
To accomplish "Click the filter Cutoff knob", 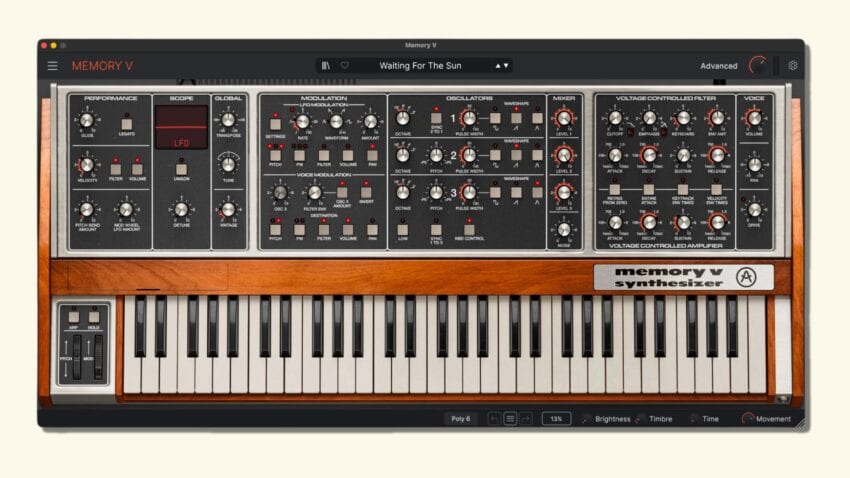I will (615, 118).
